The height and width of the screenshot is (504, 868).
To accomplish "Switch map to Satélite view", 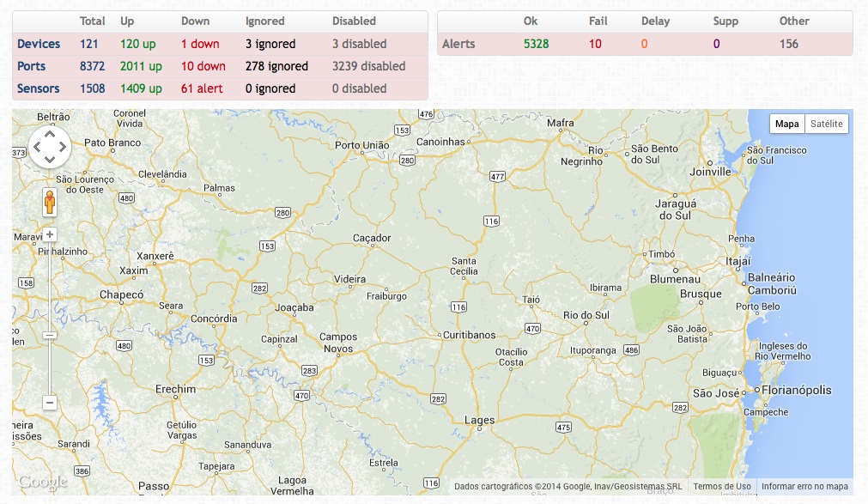I will 826,124.
